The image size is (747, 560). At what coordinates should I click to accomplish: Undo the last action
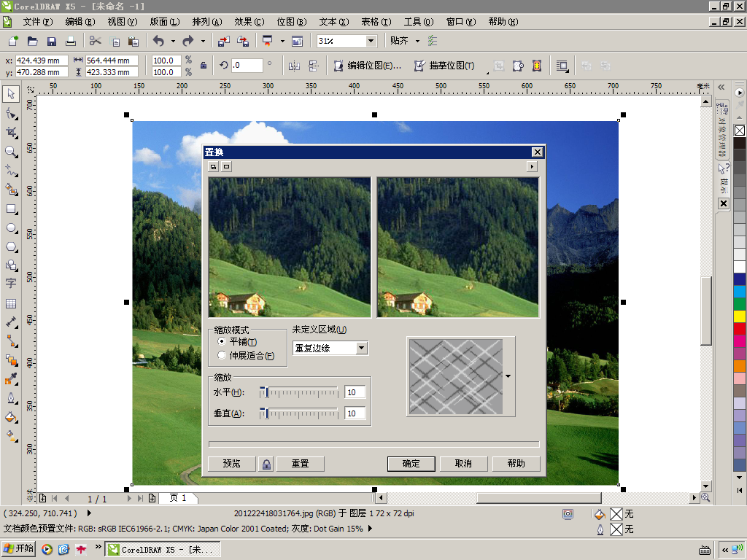pos(158,41)
